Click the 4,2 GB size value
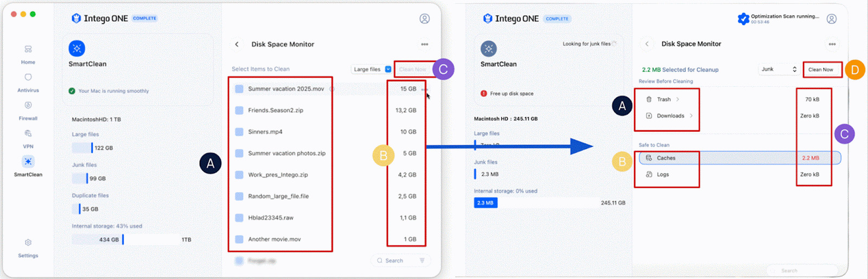Screen dimensions: 868x279 407,175
